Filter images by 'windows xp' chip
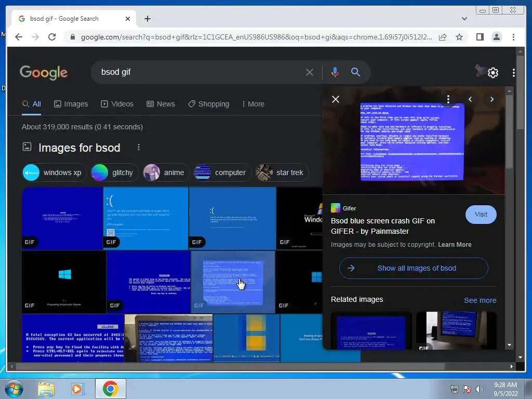This screenshot has height=399, width=532. pyautogui.click(x=54, y=172)
